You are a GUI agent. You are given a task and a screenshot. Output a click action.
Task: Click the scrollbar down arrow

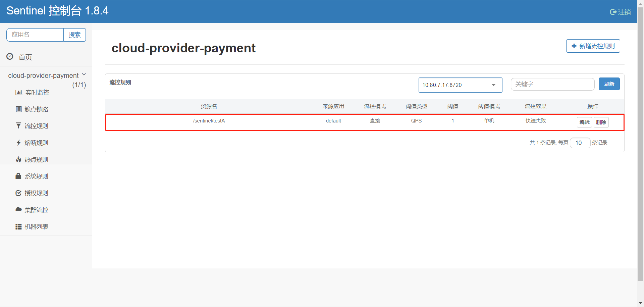(640, 303)
